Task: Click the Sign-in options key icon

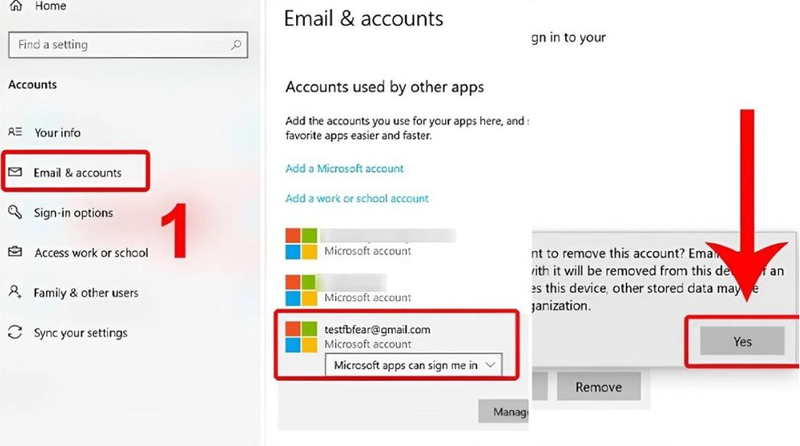Action: [x=15, y=212]
